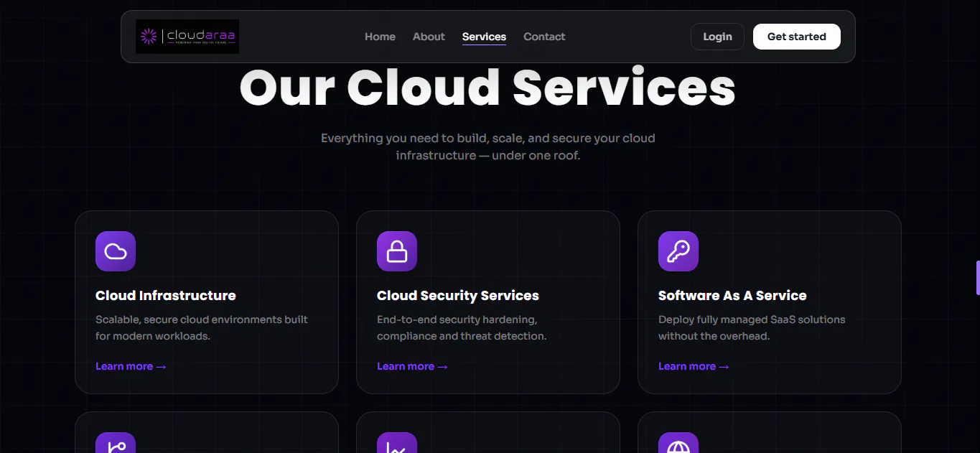Click the Cloud Security Services lock icon
This screenshot has height=453, width=980.
397,251
